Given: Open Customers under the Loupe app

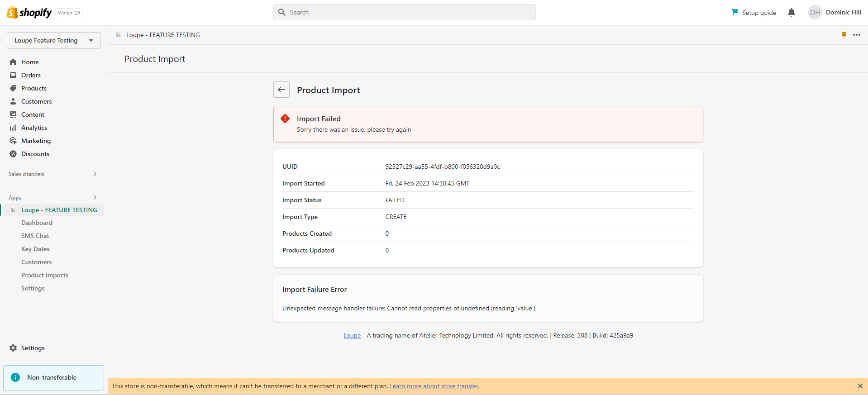Looking at the screenshot, I should [37, 262].
